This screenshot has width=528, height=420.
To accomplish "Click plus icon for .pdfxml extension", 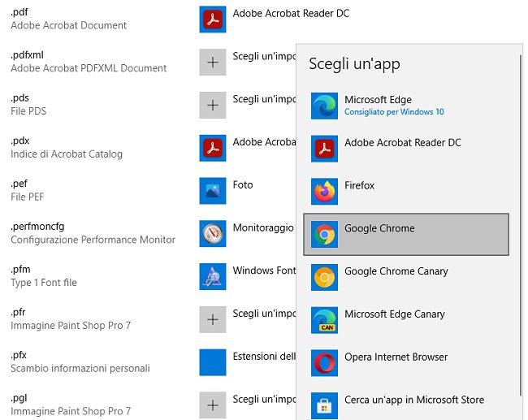I will tap(213, 63).
